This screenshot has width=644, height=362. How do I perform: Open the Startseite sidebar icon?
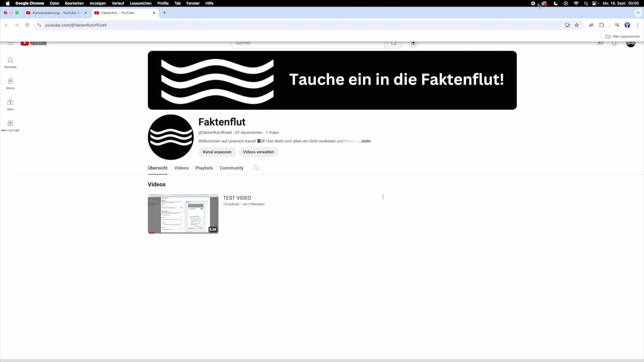(10, 62)
